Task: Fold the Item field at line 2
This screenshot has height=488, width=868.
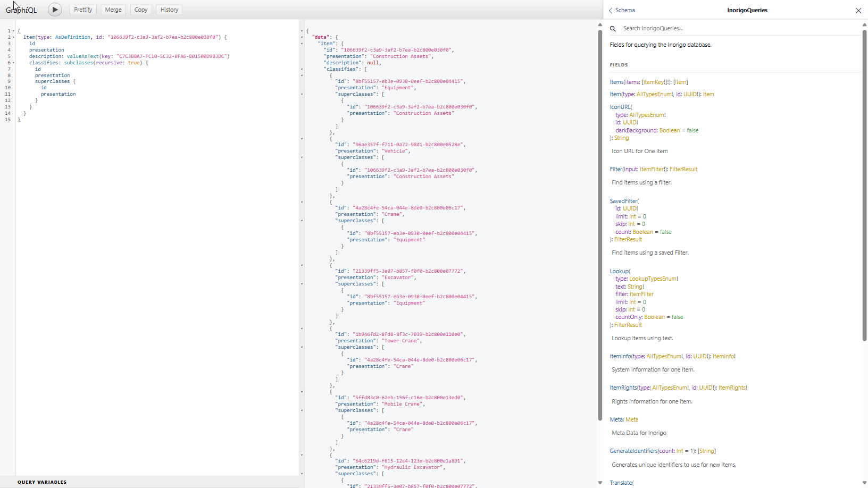Action: (14, 37)
